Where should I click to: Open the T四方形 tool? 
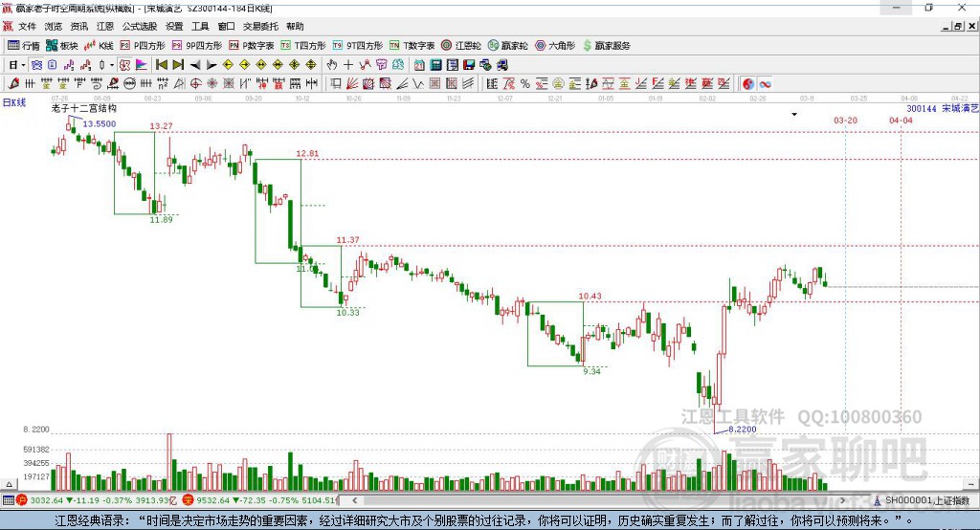303,46
